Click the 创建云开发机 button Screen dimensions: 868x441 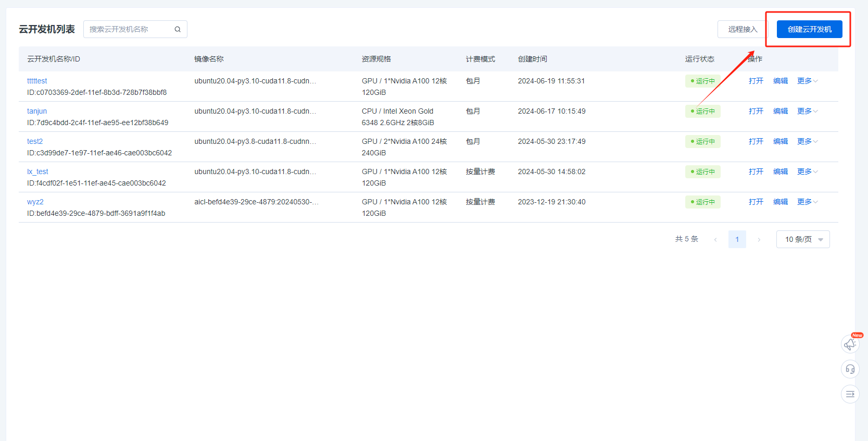(x=810, y=29)
